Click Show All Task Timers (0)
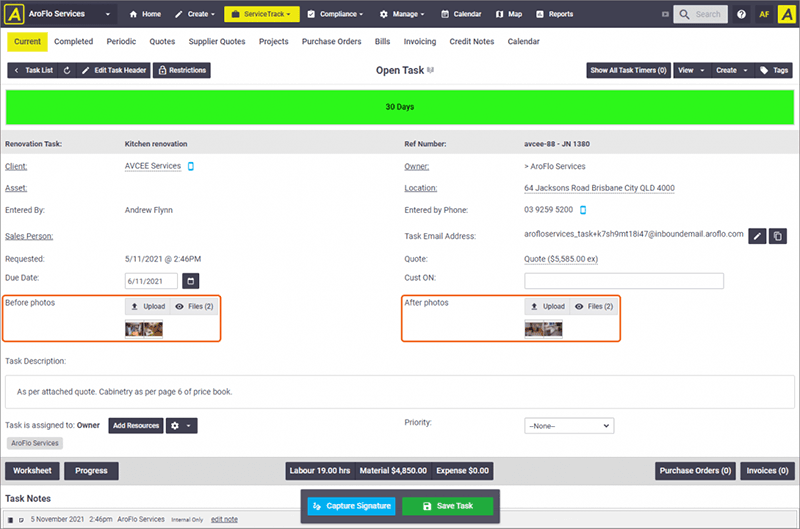Screen dimensions: 800x529 tap(629, 70)
